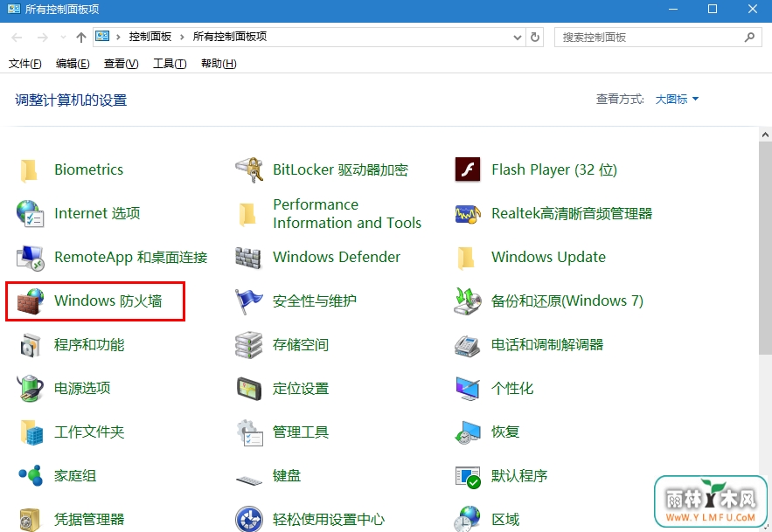Click the vertical scrollbar thumb
Screen dimensions: 772x532
(765, 248)
